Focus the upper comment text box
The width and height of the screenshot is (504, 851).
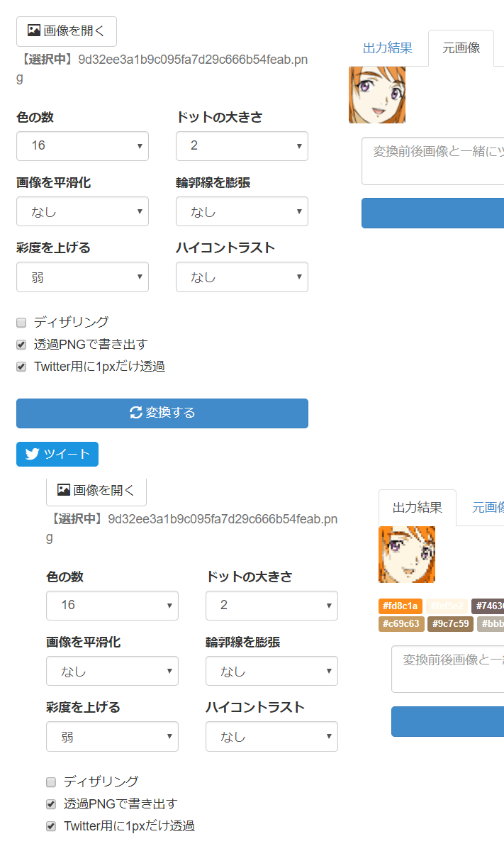point(433,161)
